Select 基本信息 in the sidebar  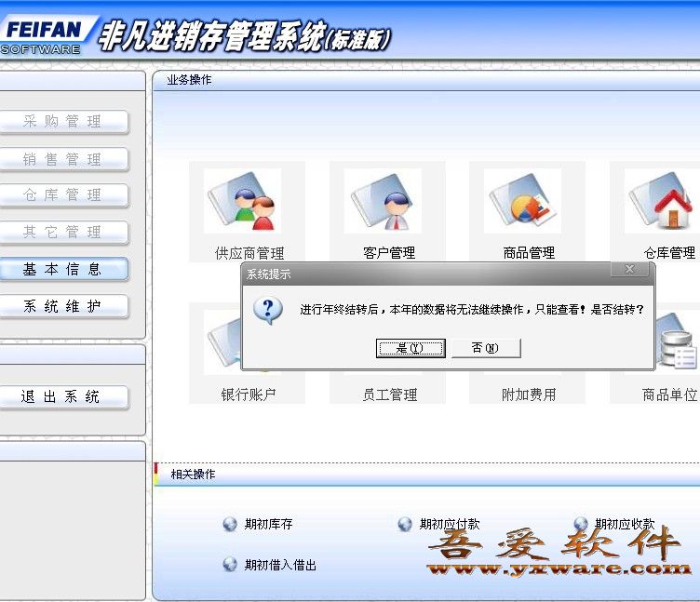pos(62,269)
